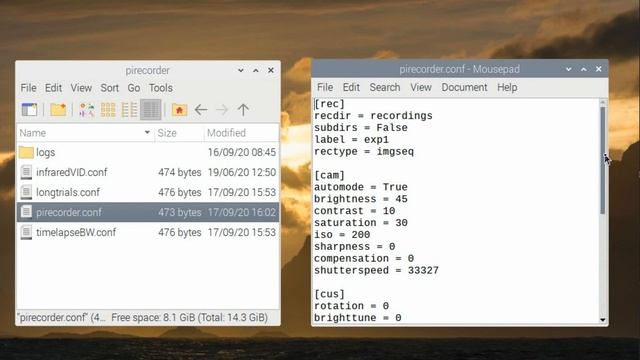Open Mousepad File menu

tap(325, 87)
